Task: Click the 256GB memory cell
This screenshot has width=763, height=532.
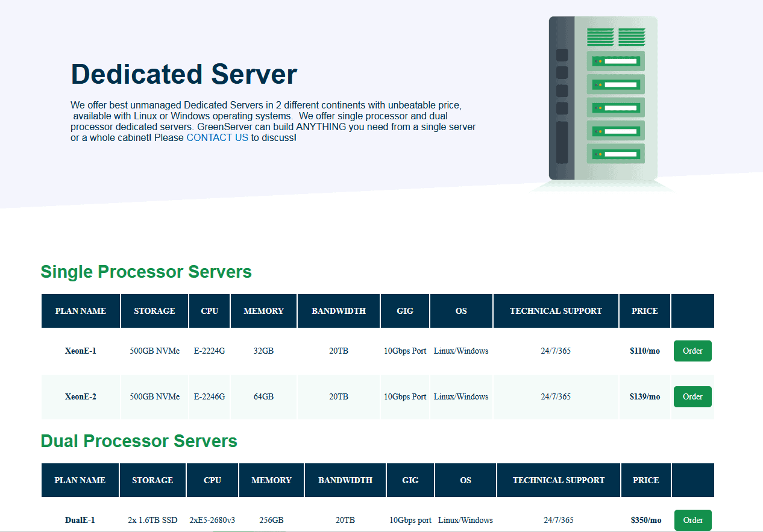Action: tap(271, 520)
